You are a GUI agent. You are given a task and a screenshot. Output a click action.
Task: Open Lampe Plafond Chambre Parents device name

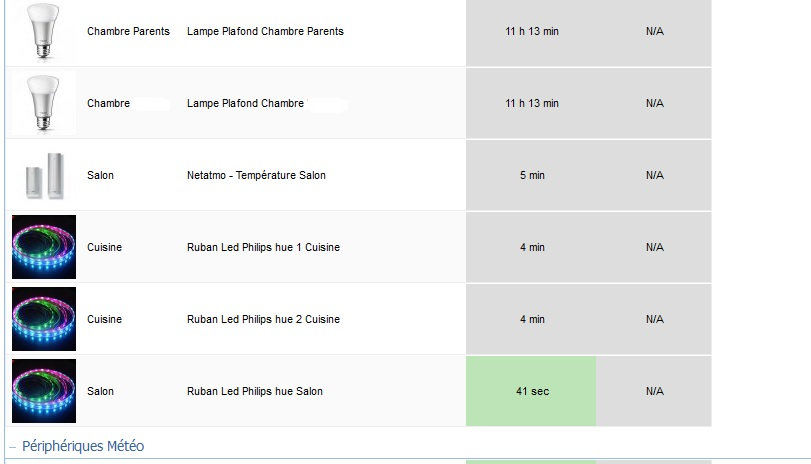265,31
